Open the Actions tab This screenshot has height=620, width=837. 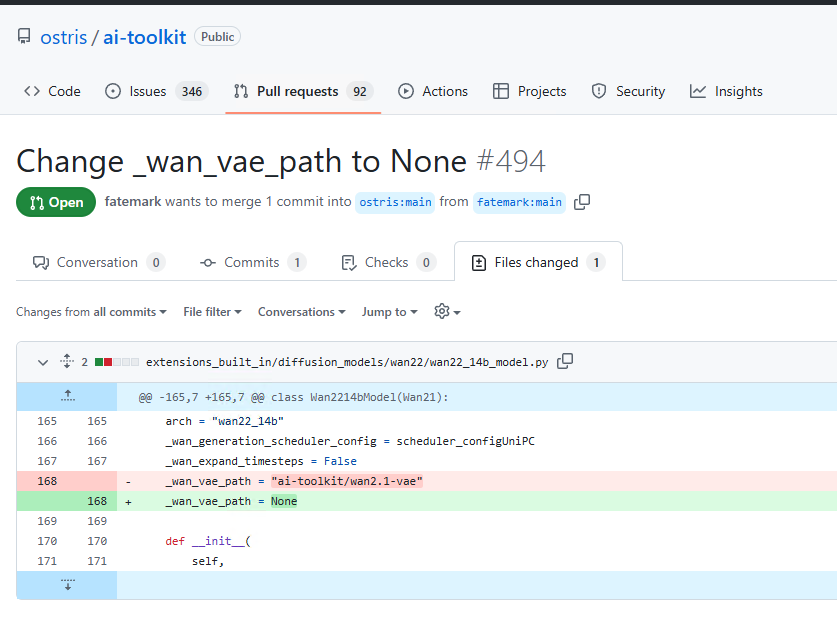pyautogui.click(x=433, y=91)
